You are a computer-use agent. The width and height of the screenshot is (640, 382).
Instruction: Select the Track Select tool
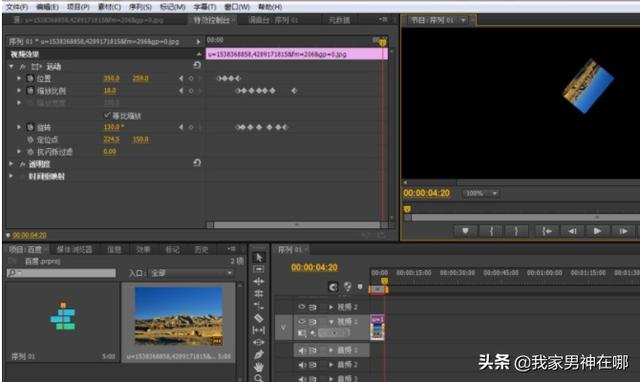(x=259, y=269)
